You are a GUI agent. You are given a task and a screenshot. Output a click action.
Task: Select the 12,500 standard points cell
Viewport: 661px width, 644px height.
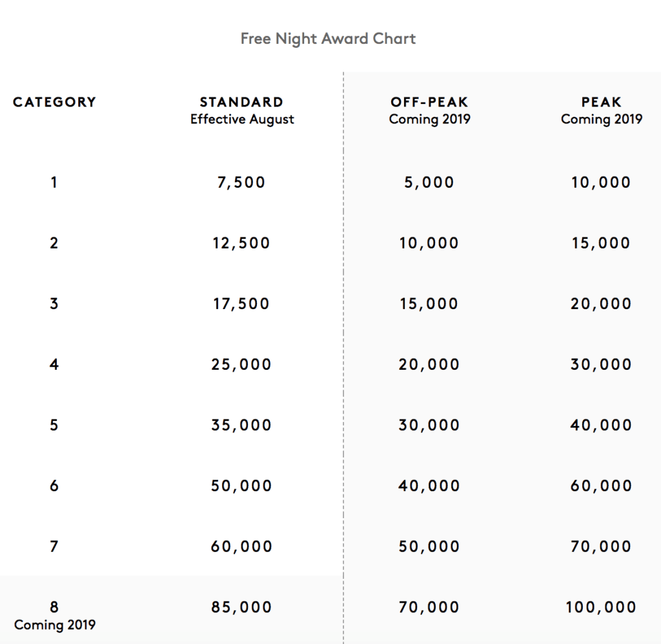pyautogui.click(x=241, y=243)
